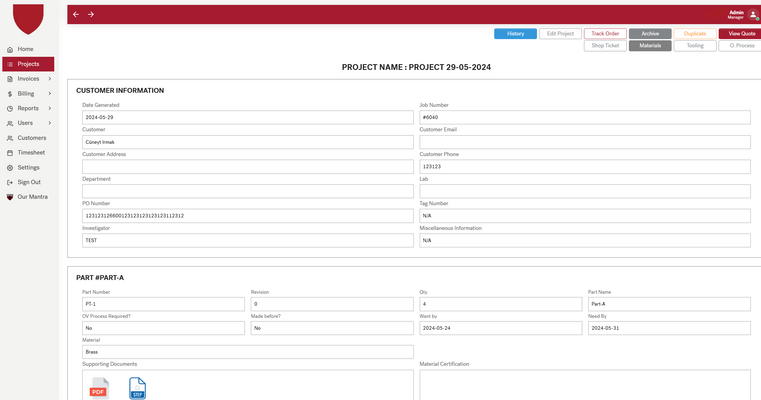This screenshot has width=761, height=400.
Task: Click the Duplicate button
Action: (695, 33)
